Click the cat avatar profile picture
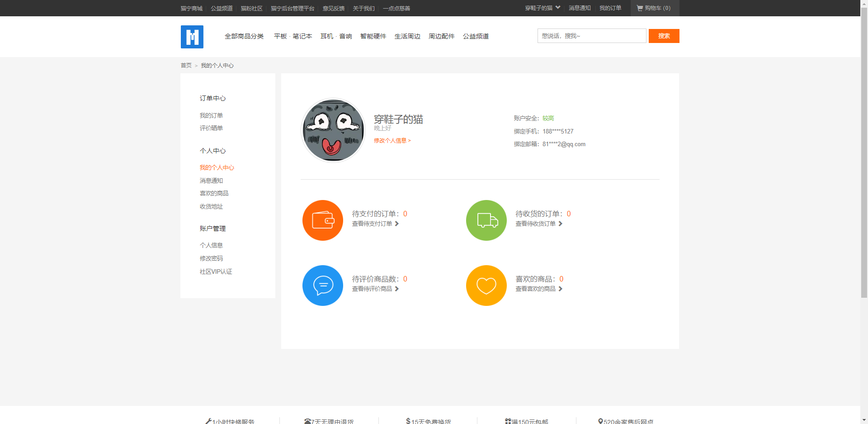 coord(333,130)
